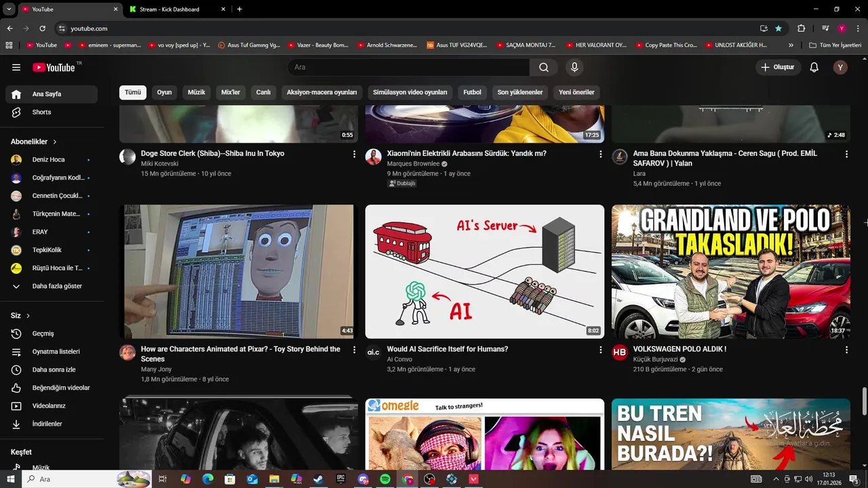This screenshot has height=488, width=868.
Task: Open Oynatma listeleri in sidebar
Action: click(x=52, y=352)
